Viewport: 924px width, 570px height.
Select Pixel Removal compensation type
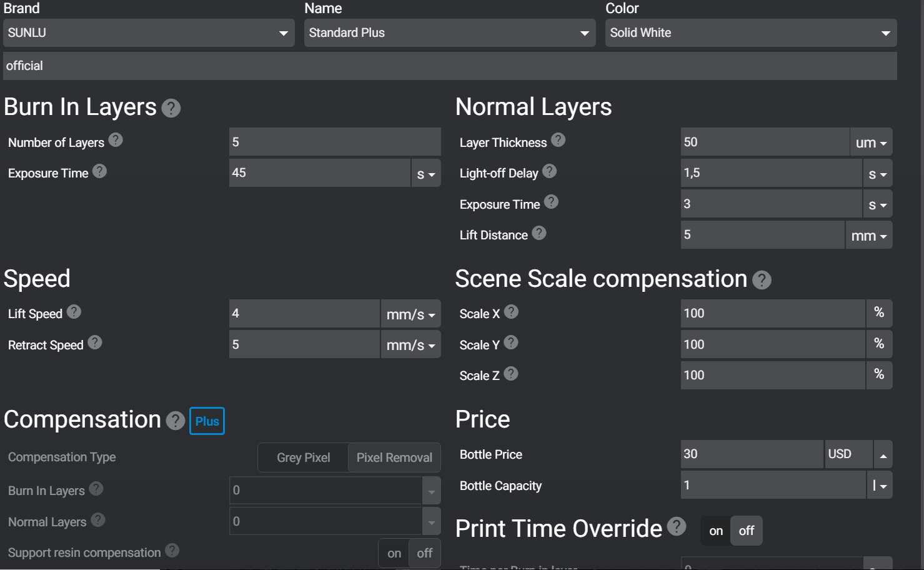pos(394,457)
